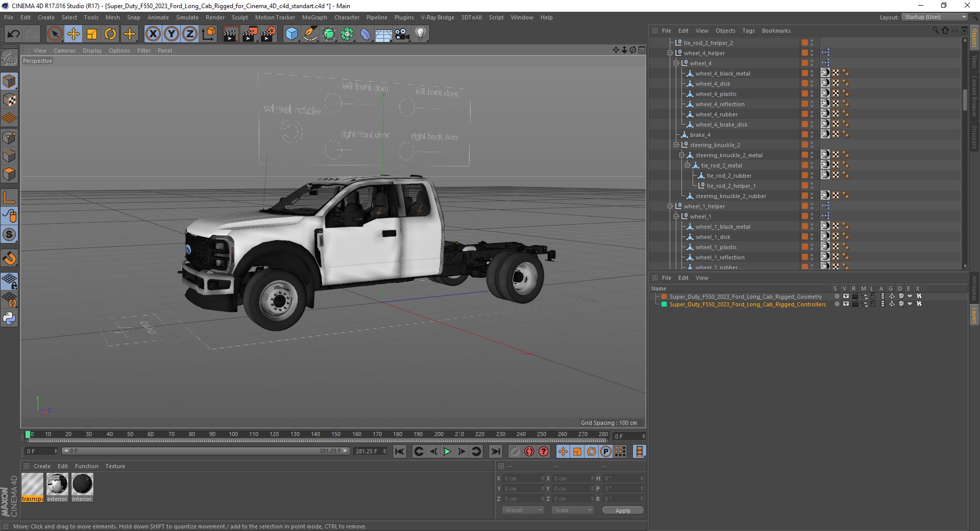Screen dimensions: 980x531
Task: Render the active view icon
Action: [x=231, y=34]
